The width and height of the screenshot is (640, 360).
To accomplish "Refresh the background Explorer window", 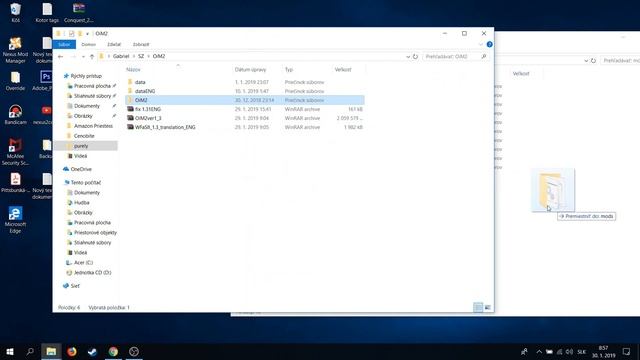I will click(x=593, y=60).
